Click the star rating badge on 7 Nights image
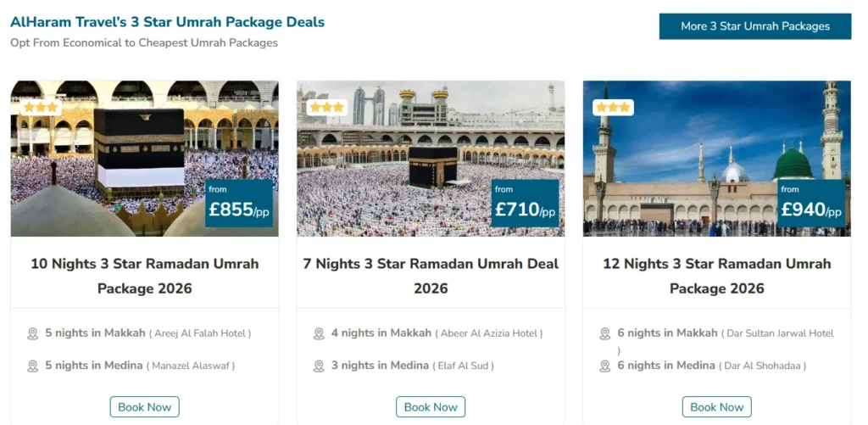 tap(326, 108)
